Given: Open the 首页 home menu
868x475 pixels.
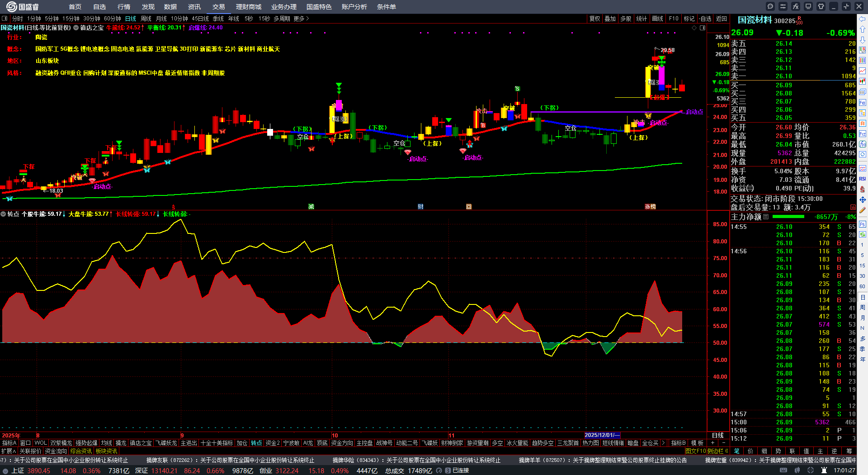Looking at the screenshot, I should tap(75, 7).
